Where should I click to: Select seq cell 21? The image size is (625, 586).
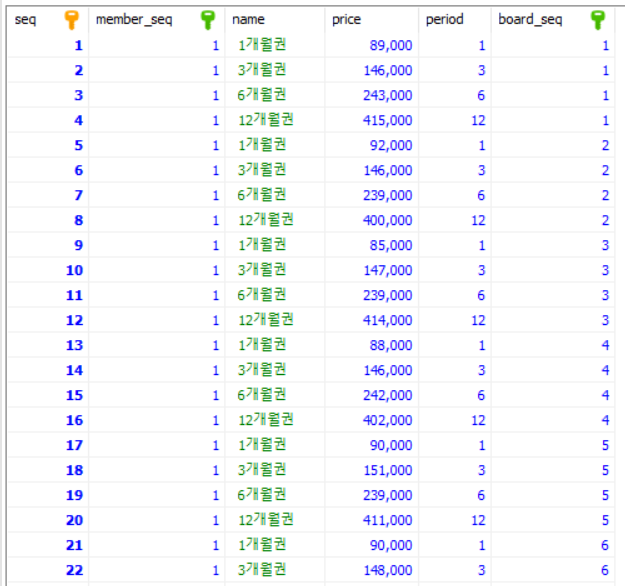pos(48,545)
